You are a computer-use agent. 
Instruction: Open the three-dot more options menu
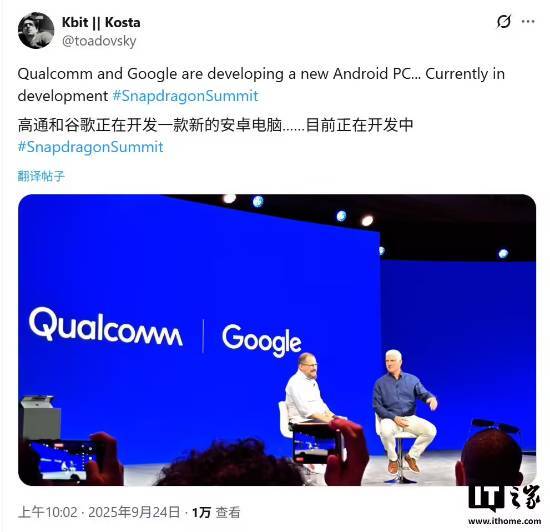click(528, 22)
